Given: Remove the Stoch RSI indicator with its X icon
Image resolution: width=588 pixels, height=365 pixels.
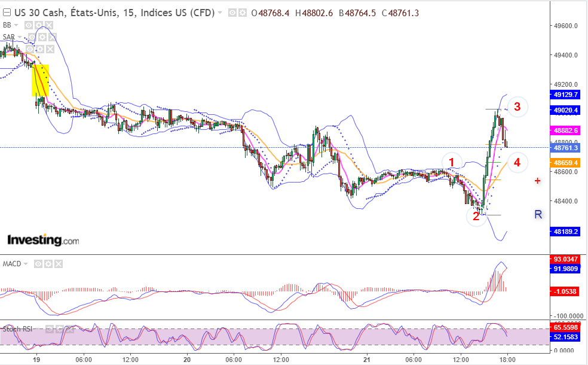Looking at the screenshot, I should [x=70, y=329].
